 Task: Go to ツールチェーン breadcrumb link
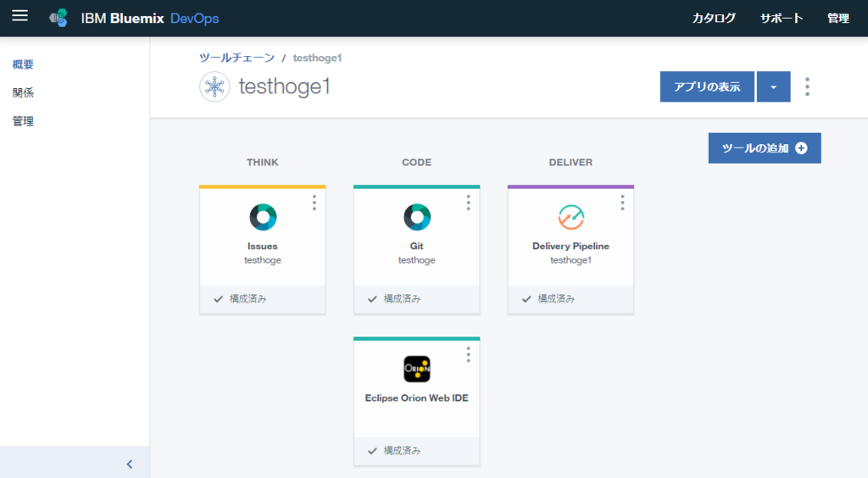point(237,58)
